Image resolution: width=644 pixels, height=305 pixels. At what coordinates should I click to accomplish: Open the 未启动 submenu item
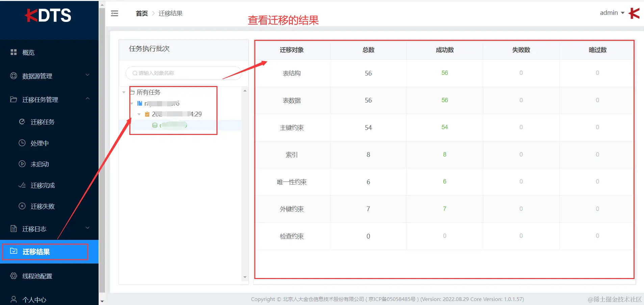click(x=49, y=164)
